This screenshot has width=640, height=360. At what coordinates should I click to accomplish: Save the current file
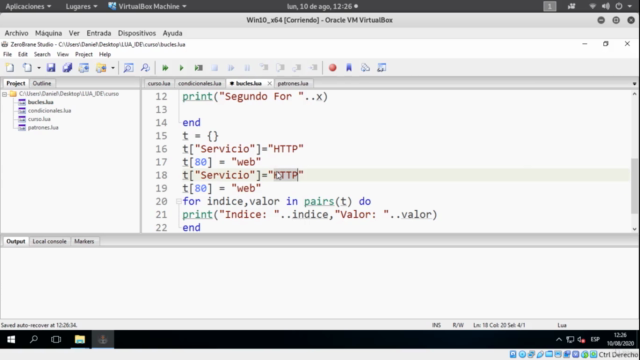(x=51, y=68)
